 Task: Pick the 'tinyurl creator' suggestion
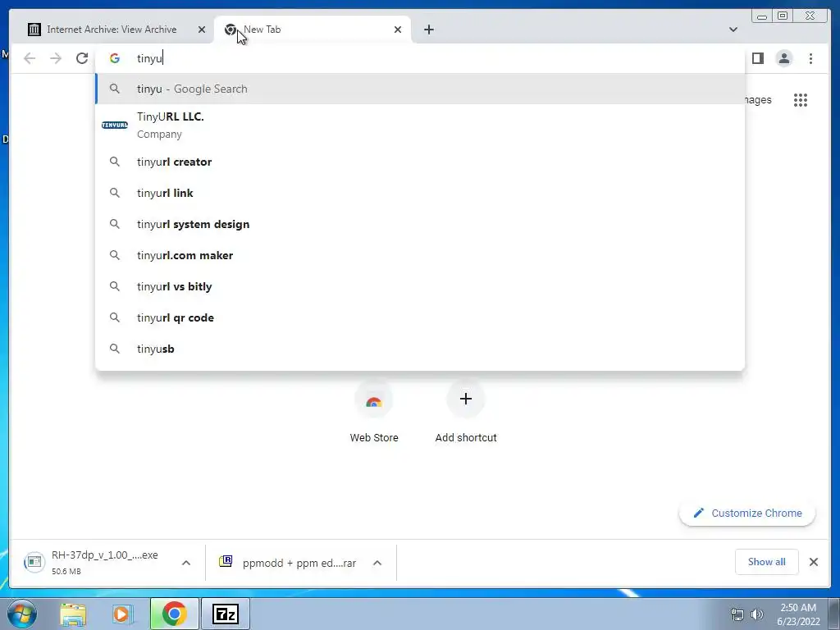pos(420,162)
